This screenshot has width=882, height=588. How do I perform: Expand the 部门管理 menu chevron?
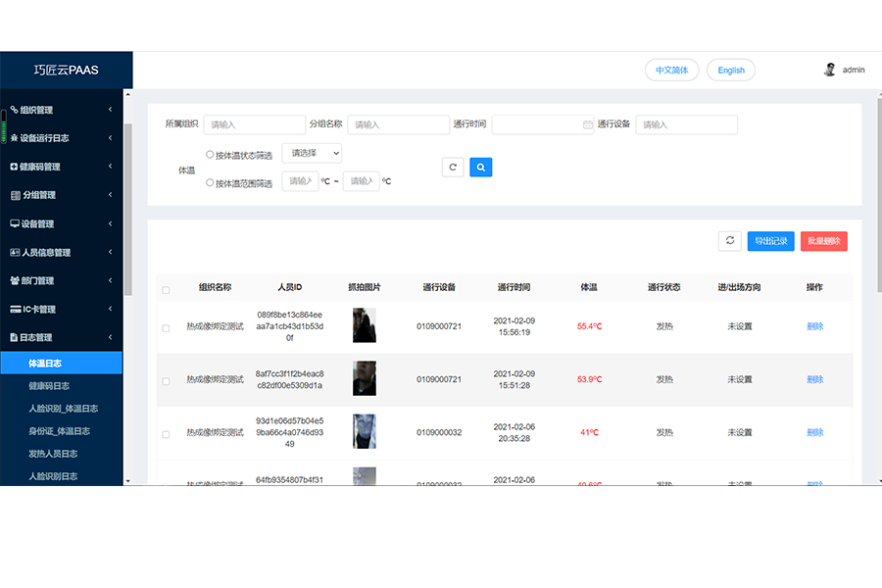pos(110,280)
